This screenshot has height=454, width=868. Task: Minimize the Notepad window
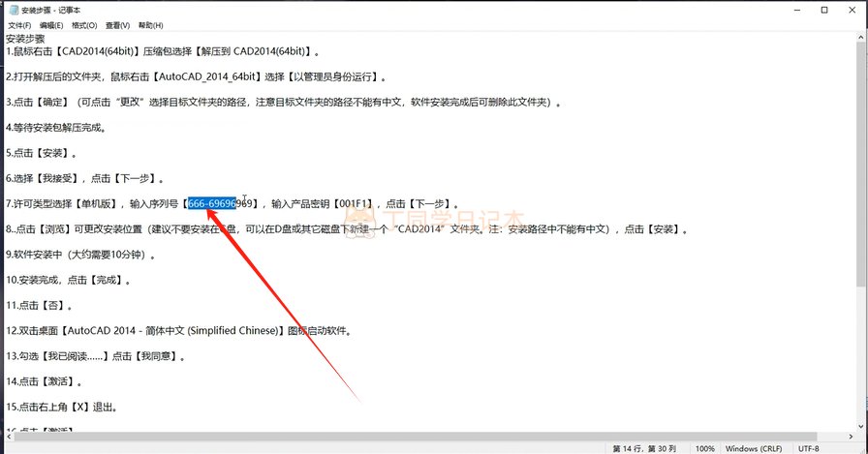click(x=797, y=10)
